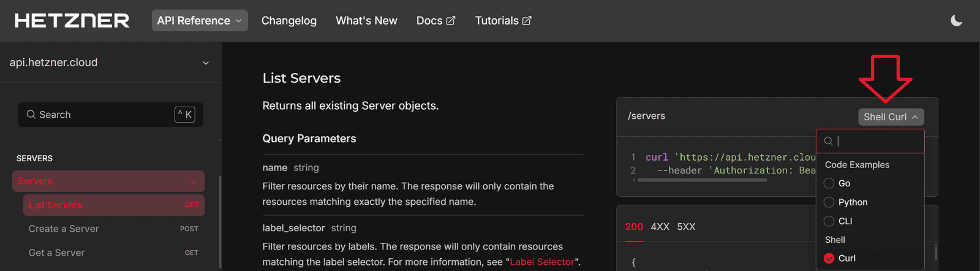The height and width of the screenshot is (271, 980).
Task: Focus the code example search box
Action: [x=870, y=141]
